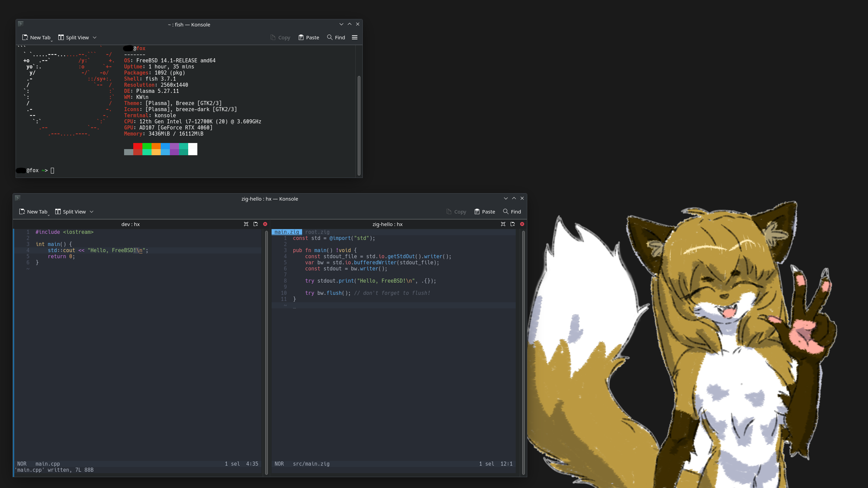Expand Split View dropdown in fish Konsole
The width and height of the screenshot is (868, 488).
tap(95, 37)
